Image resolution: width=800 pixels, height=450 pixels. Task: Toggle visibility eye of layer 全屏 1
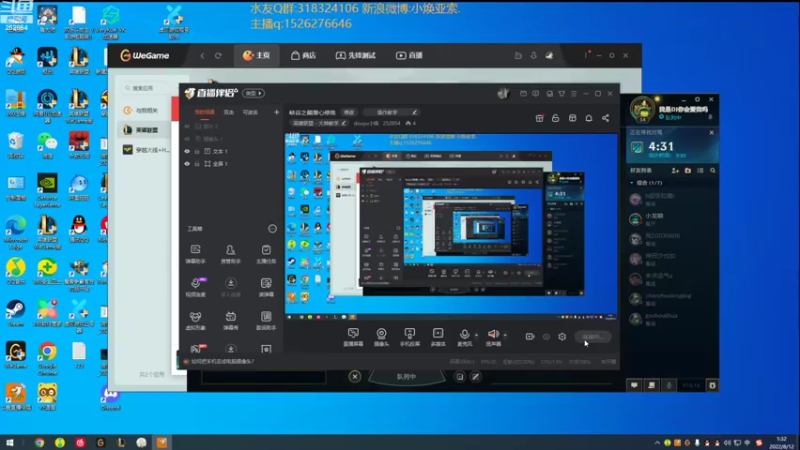tap(187, 164)
